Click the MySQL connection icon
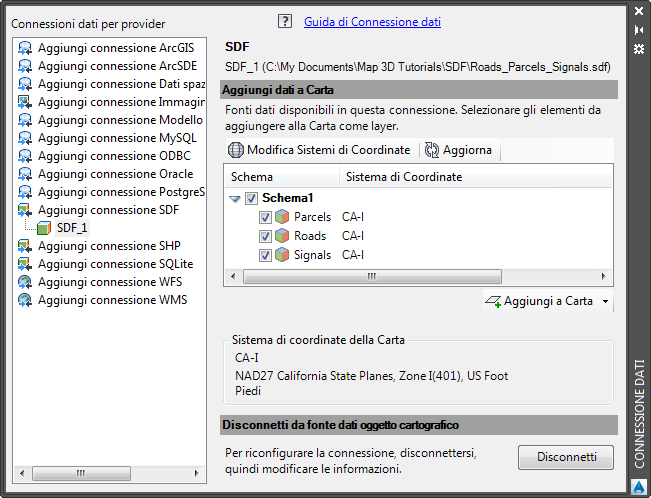 coord(25,138)
